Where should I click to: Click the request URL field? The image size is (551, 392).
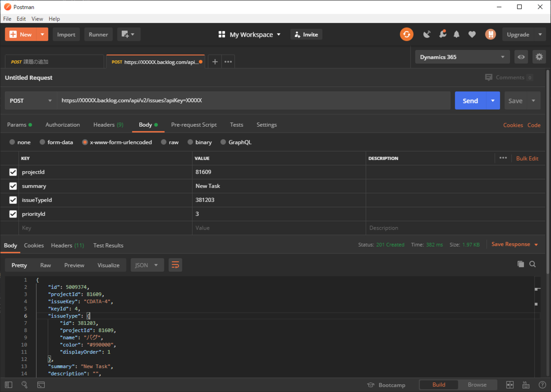[253, 101]
